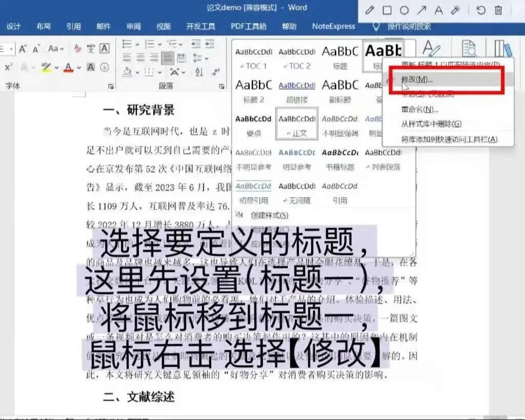This screenshot has height=420, width=525.
Task: Click the sort A-Z icon
Action: 199,72
